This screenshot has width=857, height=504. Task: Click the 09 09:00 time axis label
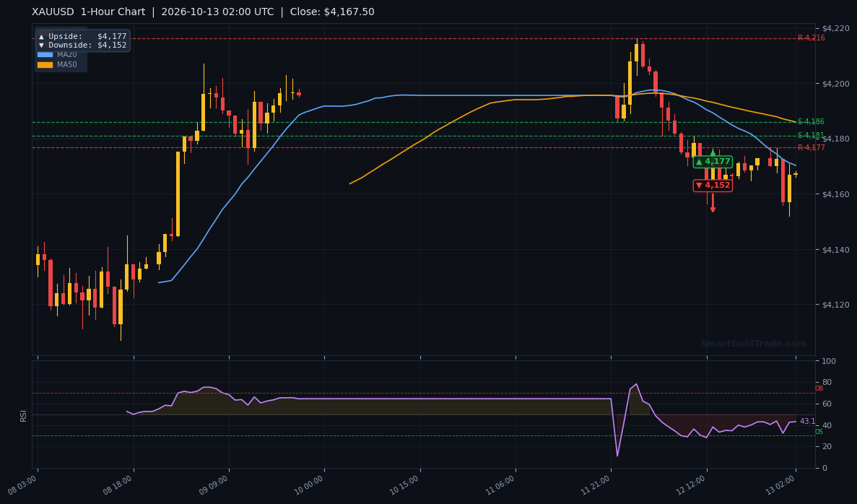[214, 485]
